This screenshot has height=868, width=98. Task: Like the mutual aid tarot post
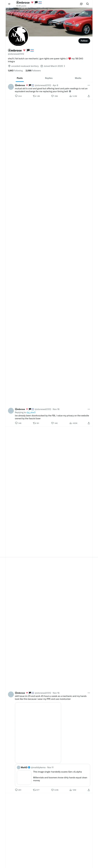pos(54,96)
